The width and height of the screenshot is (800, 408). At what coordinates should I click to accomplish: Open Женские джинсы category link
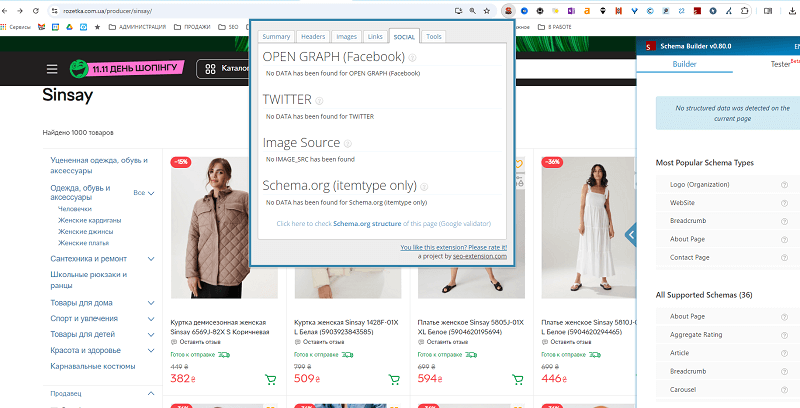point(86,232)
